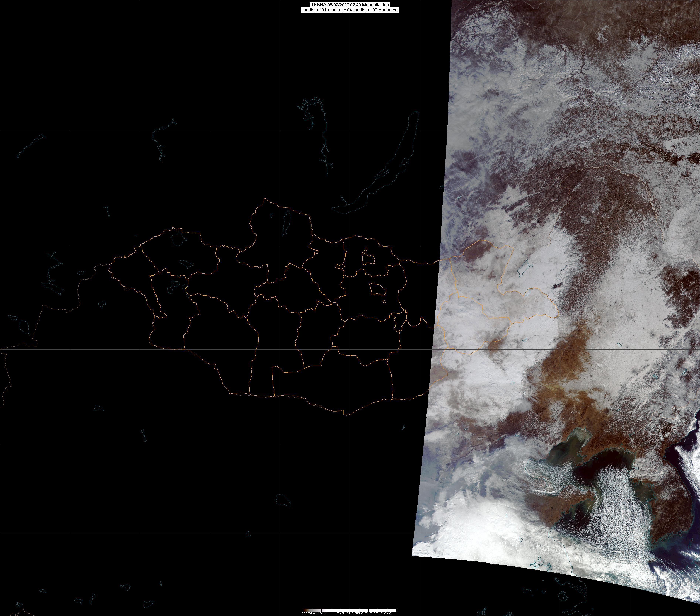Click the long river outline west of Lake Baikal
Image resolution: width=700 pixels, height=616 pixels.
(324, 137)
